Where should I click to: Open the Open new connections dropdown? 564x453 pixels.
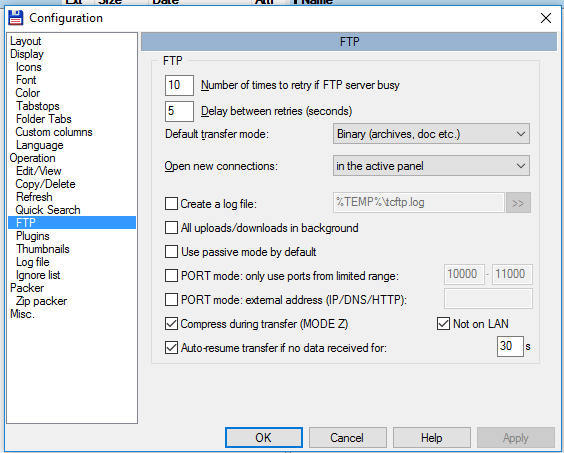[431, 166]
